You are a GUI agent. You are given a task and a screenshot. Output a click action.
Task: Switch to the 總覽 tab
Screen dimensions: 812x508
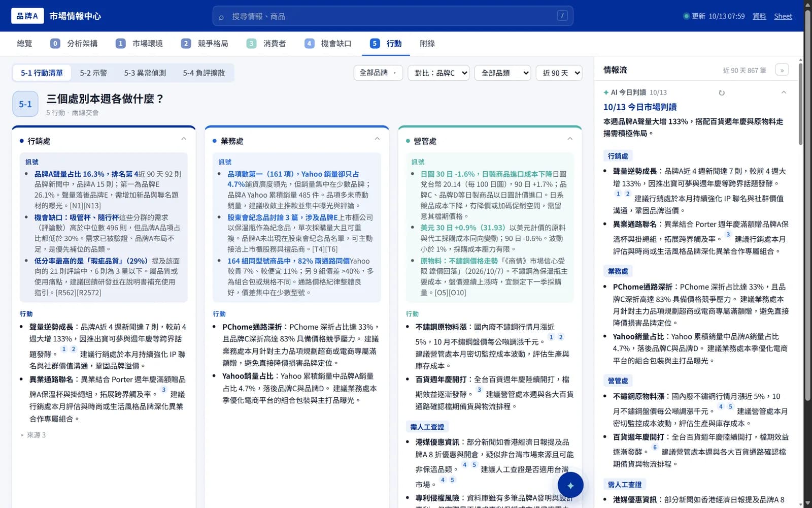(x=24, y=44)
